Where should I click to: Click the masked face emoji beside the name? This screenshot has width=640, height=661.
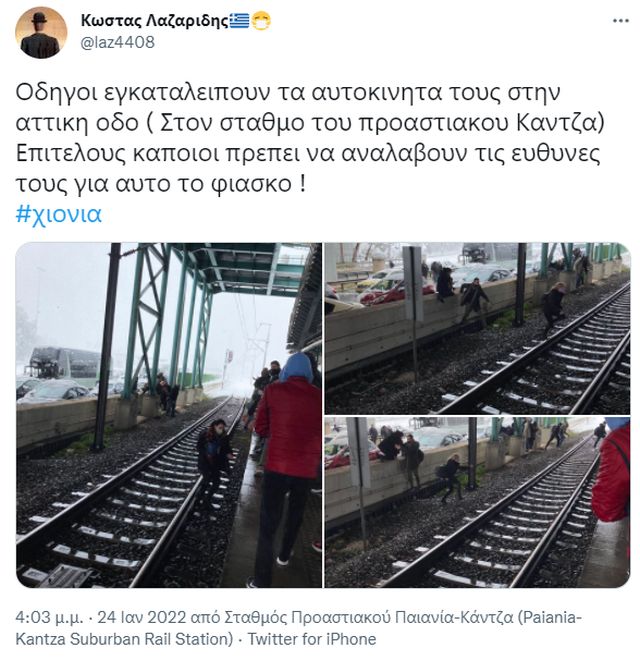(261, 21)
